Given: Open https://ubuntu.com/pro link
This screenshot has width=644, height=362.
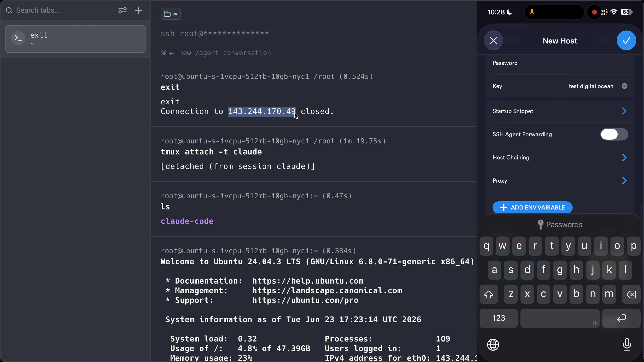Looking at the screenshot, I should point(305,300).
